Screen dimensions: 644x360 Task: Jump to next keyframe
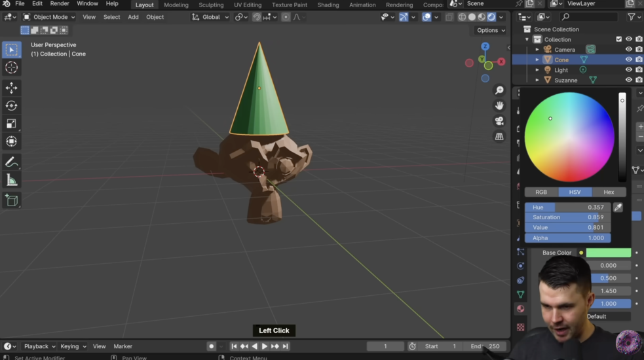[x=275, y=346]
